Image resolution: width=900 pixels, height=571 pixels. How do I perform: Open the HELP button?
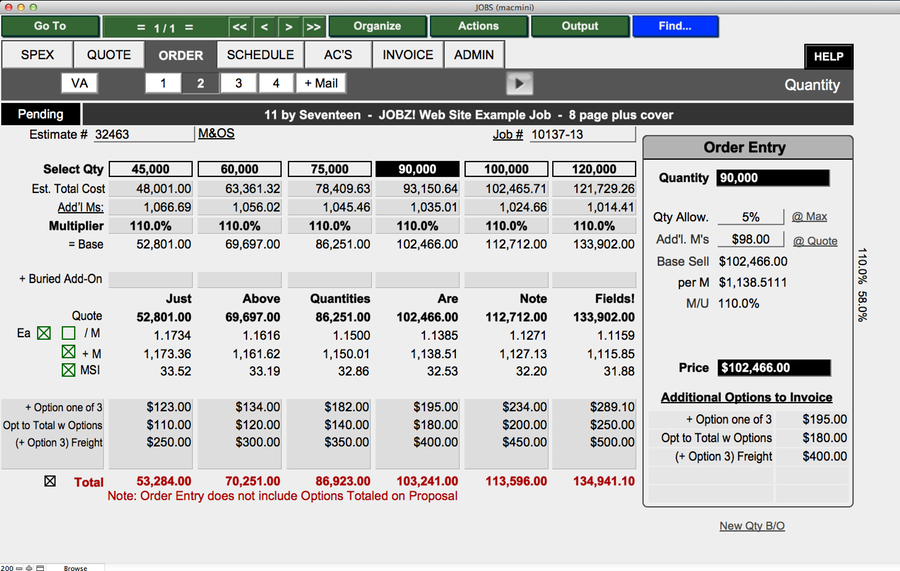click(x=828, y=57)
